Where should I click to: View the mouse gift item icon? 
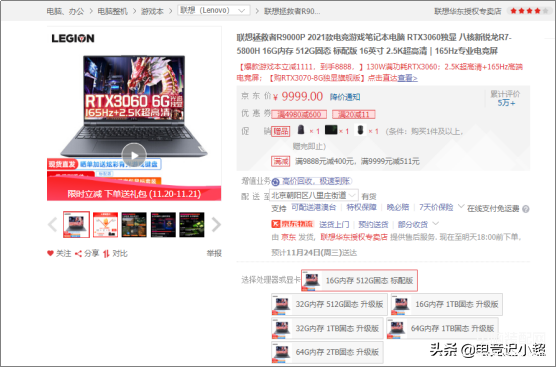coord(360,130)
